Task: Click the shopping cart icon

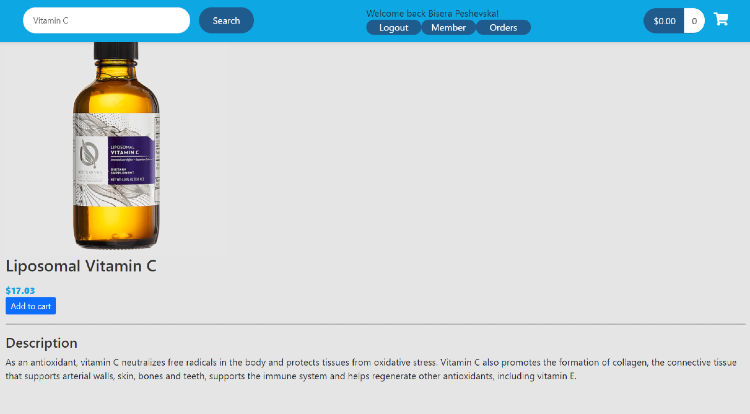Action: click(720, 19)
